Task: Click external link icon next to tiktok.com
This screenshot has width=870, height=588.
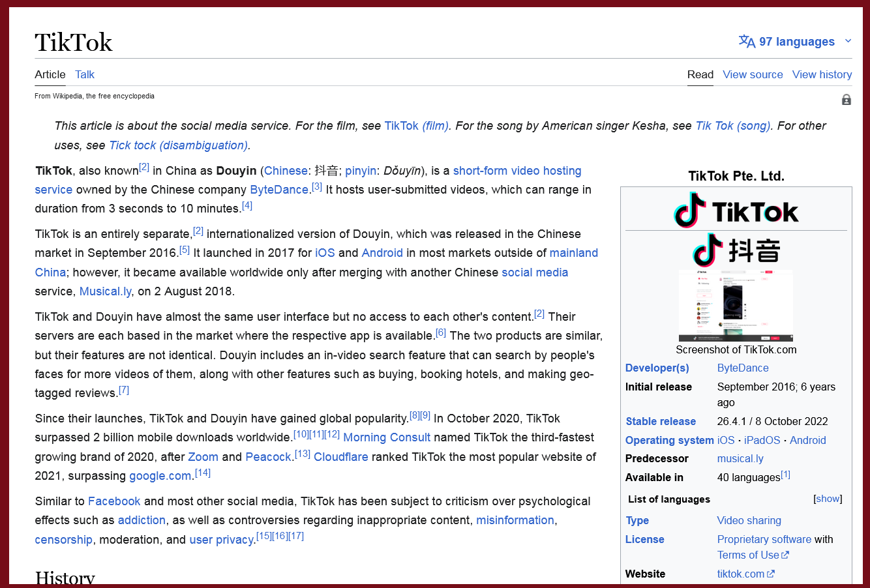Action: pos(771,574)
